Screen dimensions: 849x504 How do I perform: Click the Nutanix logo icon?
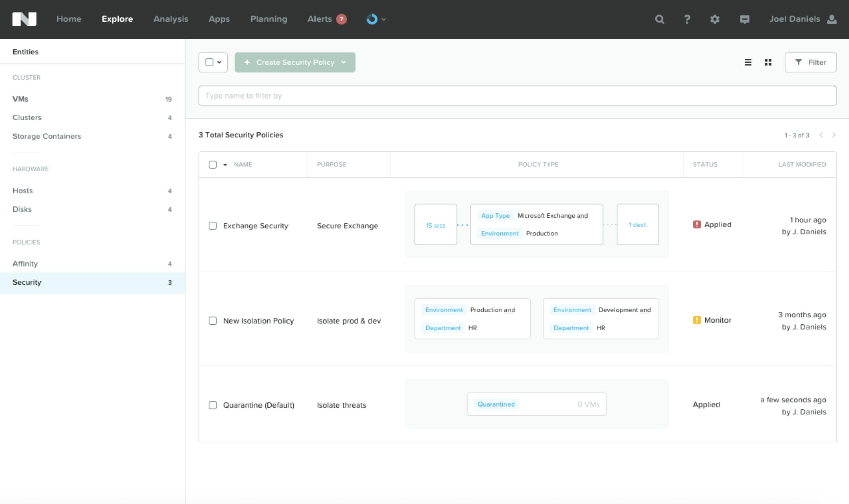pos(24,19)
